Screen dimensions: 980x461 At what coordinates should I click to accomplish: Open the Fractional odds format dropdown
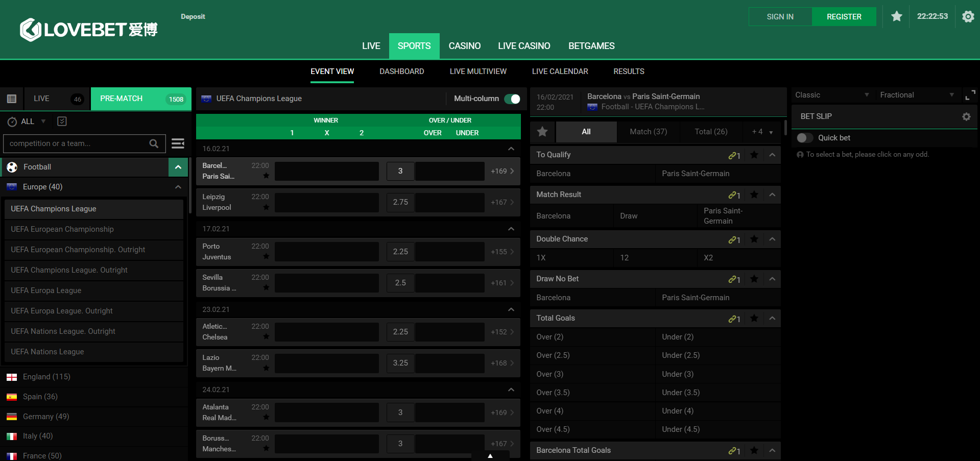(917, 95)
